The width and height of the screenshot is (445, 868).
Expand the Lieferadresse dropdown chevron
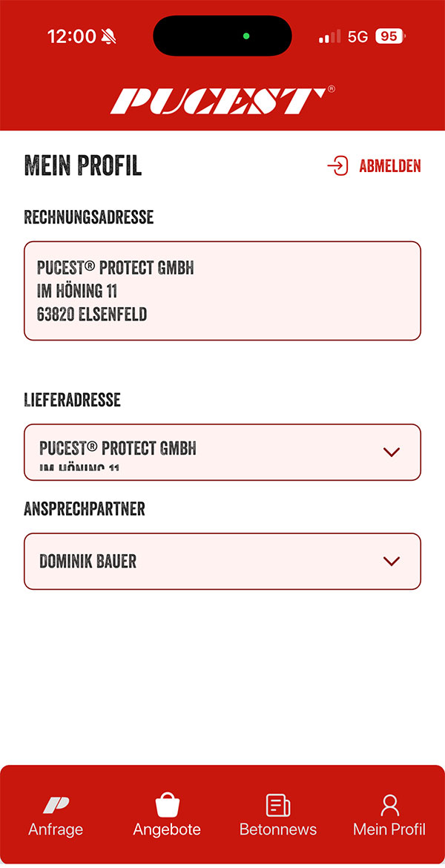point(392,452)
